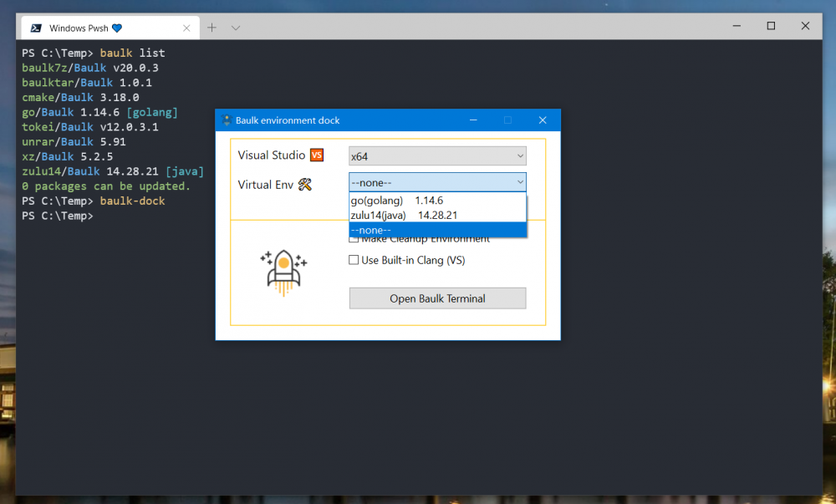This screenshot has width=836, height=504.
Task: Close the Windows Pwsh tab
Action: point(186,28)
